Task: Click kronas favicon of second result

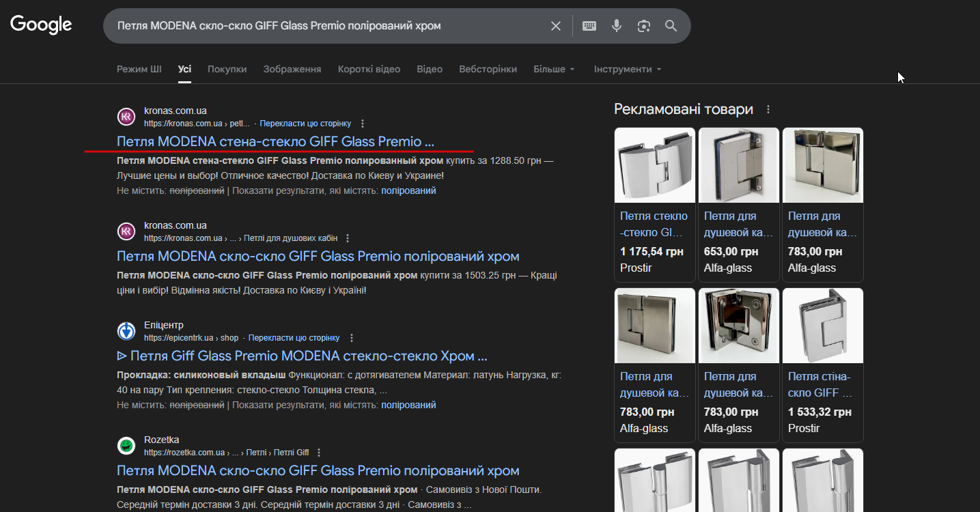Action: coord(126,231)
